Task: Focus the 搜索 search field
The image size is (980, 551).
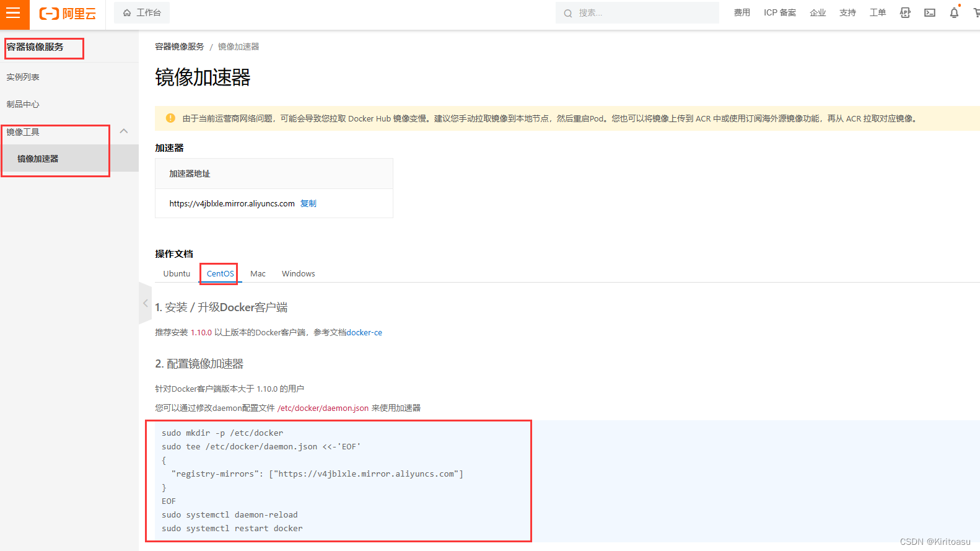Action: 637,13
